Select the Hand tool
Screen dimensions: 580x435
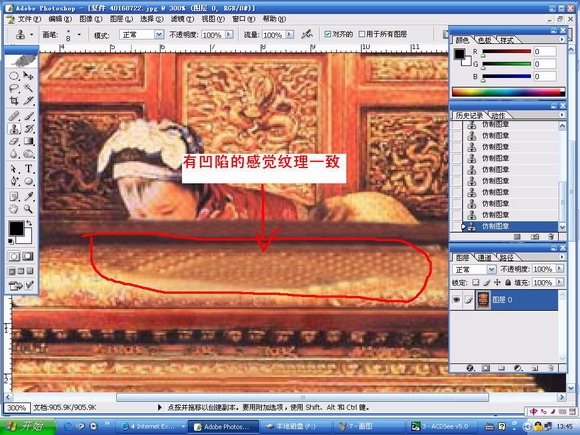click(x=14, y=209)
